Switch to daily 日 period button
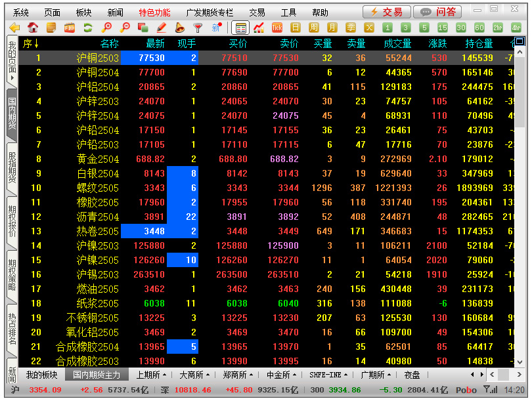 [x=296, y=28]
